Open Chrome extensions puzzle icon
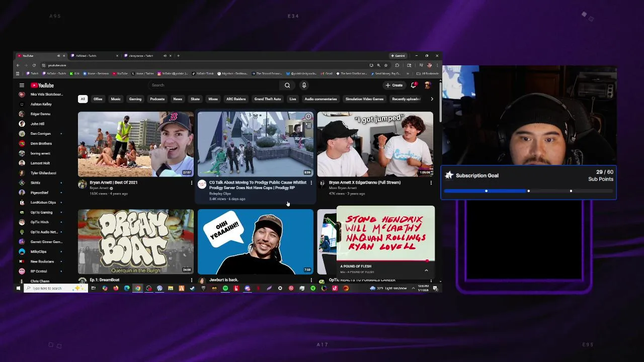 point(397,65)
